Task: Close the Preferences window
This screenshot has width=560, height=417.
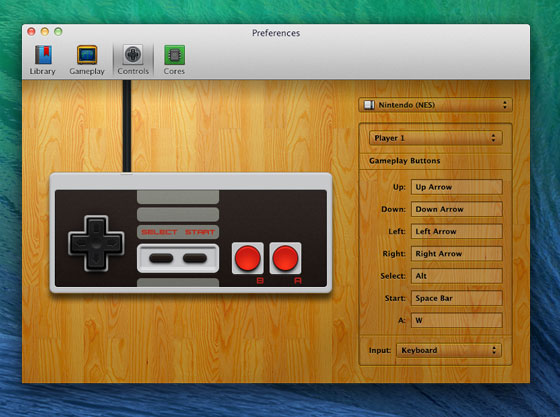Action: [x=31, y=32]
